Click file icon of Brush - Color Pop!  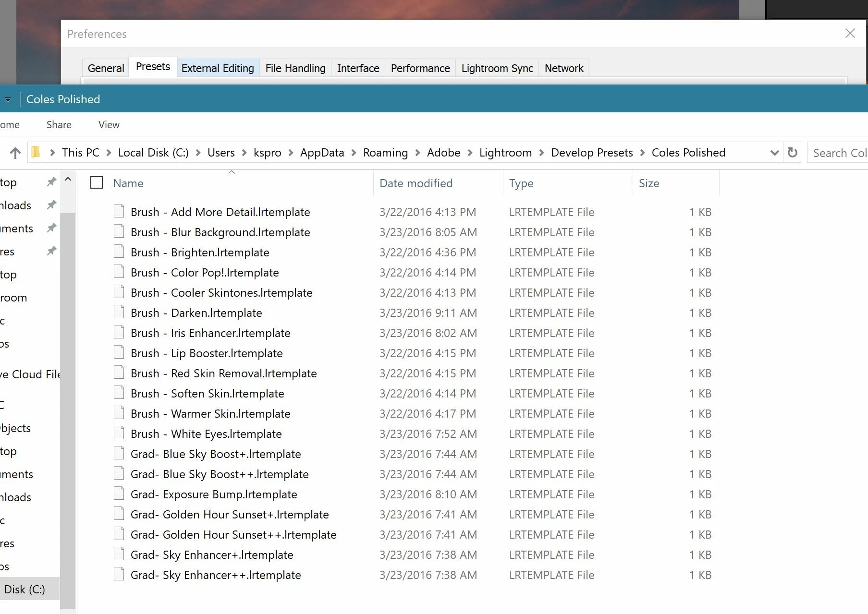[x=119, y=272]
